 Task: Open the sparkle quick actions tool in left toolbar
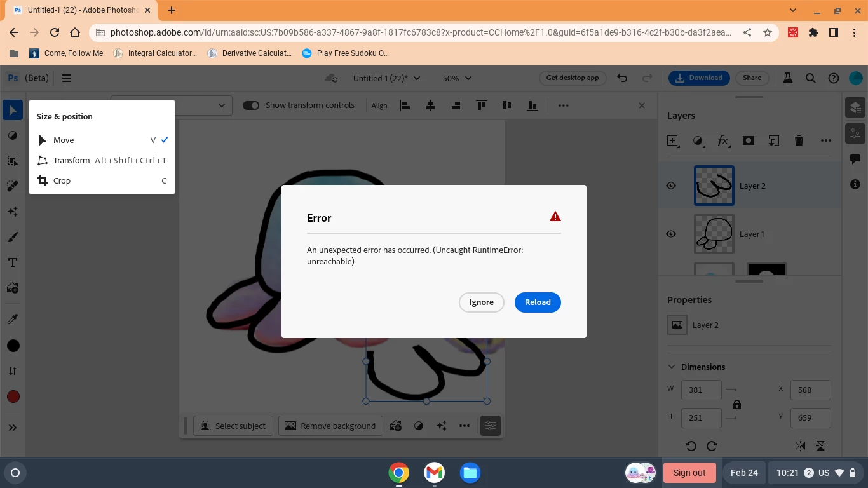[x=13, y=212]
